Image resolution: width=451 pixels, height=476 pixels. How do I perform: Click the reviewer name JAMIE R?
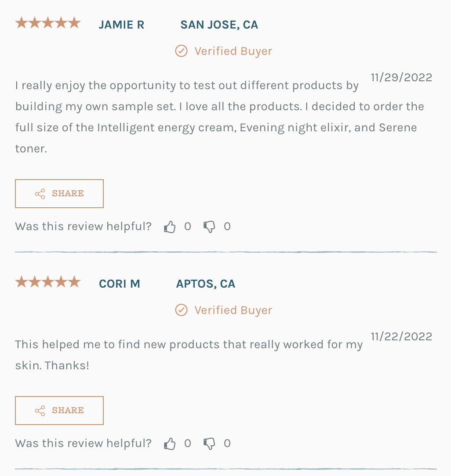[x=121, y=25]
